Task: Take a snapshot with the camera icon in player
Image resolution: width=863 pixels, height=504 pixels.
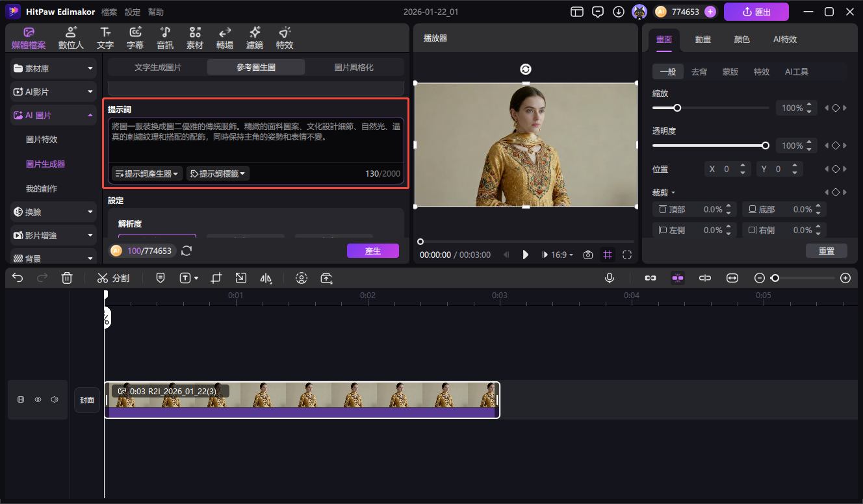Action: click(x=588, y=255)
